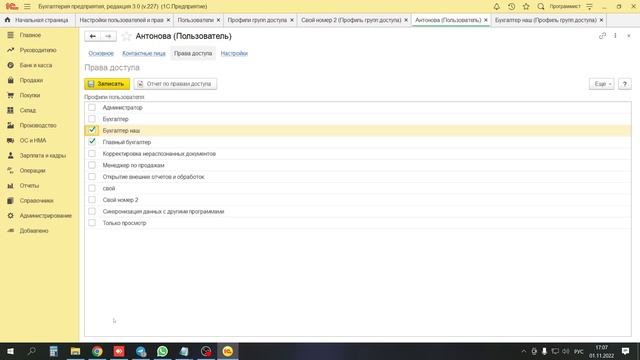Open Главное section in sidebar
Screen dimensions: 640x360
[30, 35]
